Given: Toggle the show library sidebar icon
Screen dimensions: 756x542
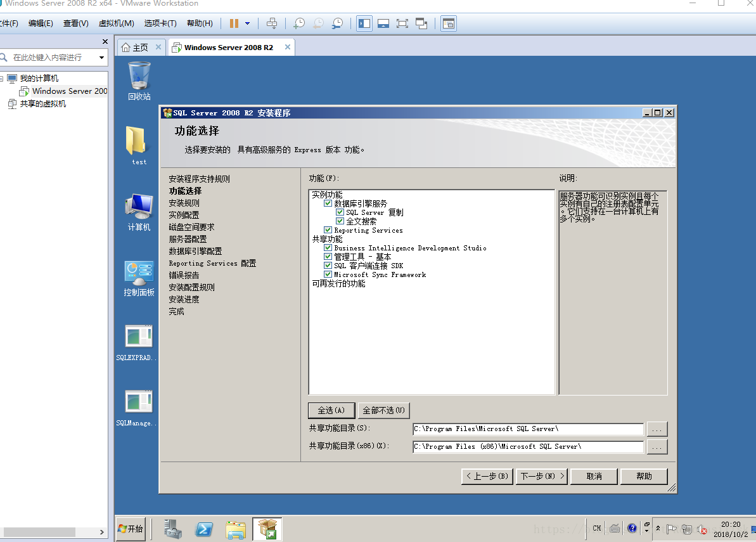Looking at the screenshot, I should point(364,23).
